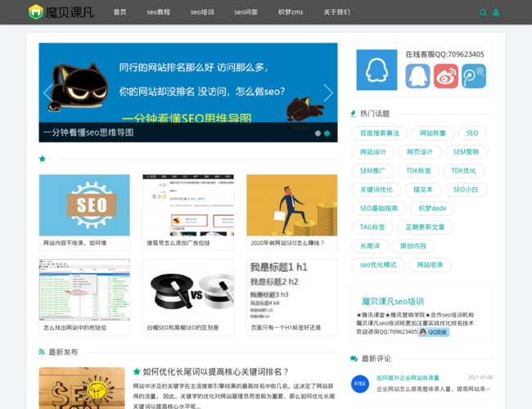Image resolution: width=532 pixels, height=409 pixels.
Task: Click the blue commenter avatar icon
Action: tap(360, 384)
